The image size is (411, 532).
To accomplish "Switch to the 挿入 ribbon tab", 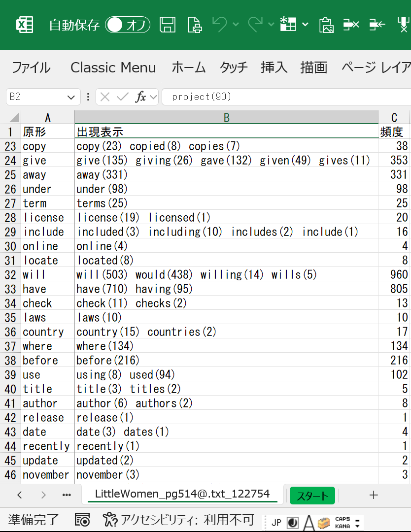I will coord(274,67).
